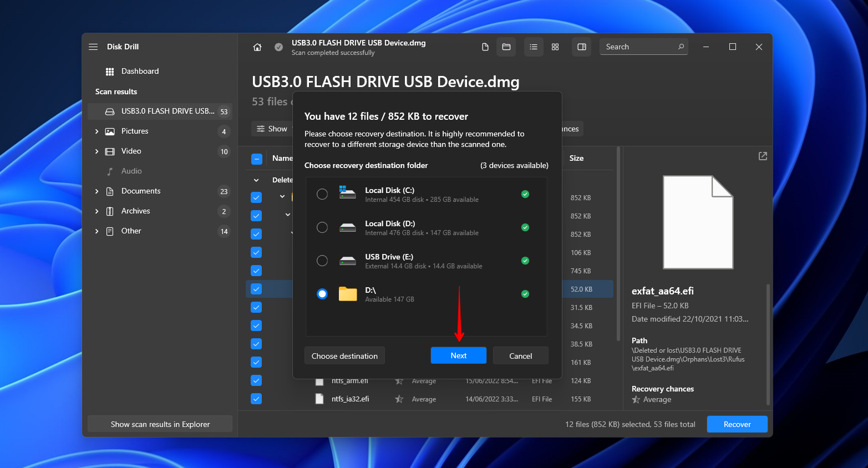Open the Dashboard item
868x468 pixels.
pyautogui.click(x=160, y=72)
